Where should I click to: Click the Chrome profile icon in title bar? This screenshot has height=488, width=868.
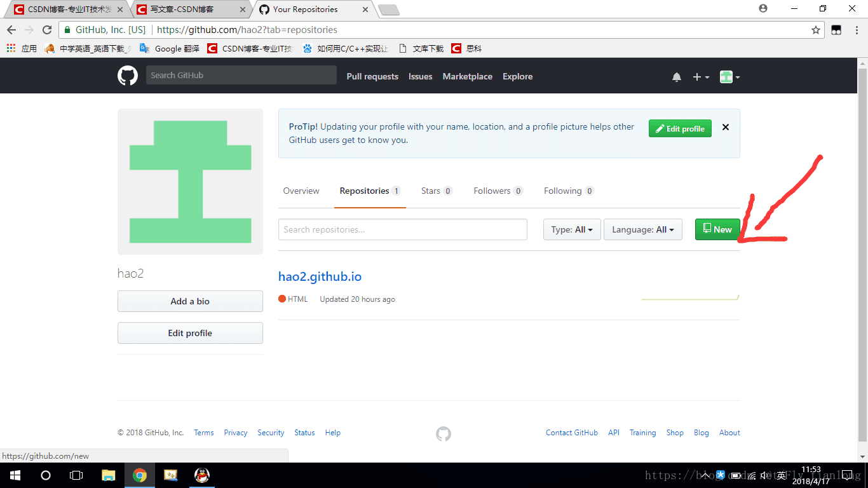(763, 8)
